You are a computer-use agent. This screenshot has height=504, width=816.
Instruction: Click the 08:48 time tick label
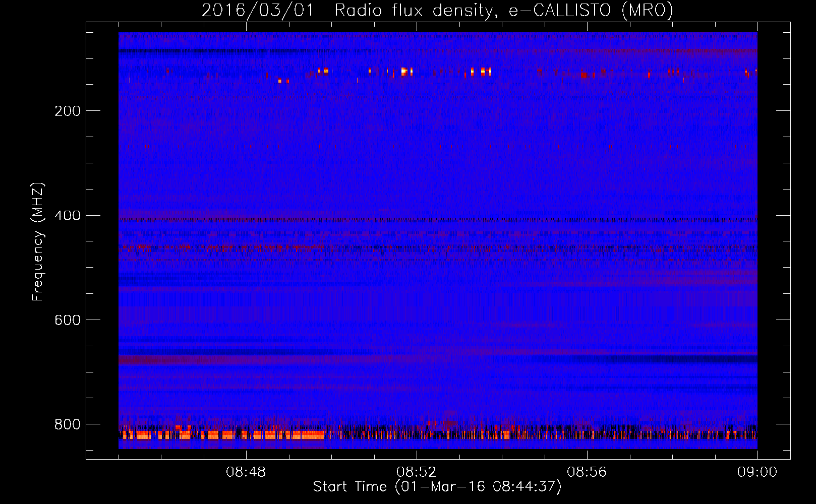tap(246, 472)
